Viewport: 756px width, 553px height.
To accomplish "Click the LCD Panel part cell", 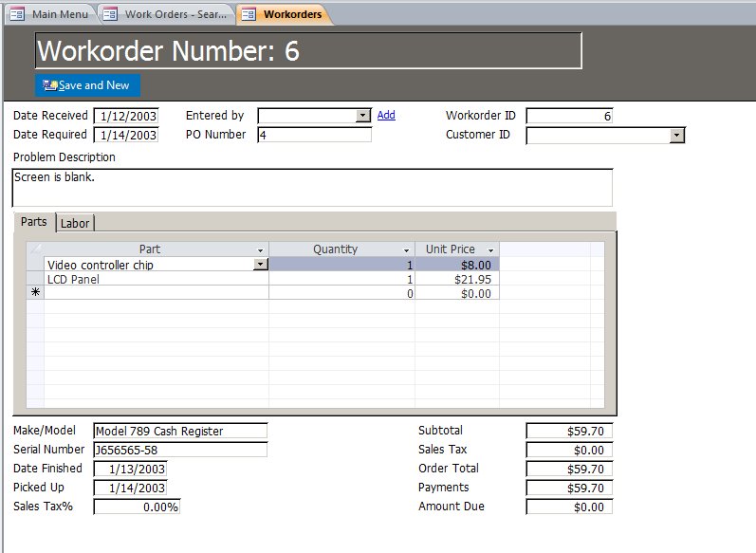I will 157,279.
